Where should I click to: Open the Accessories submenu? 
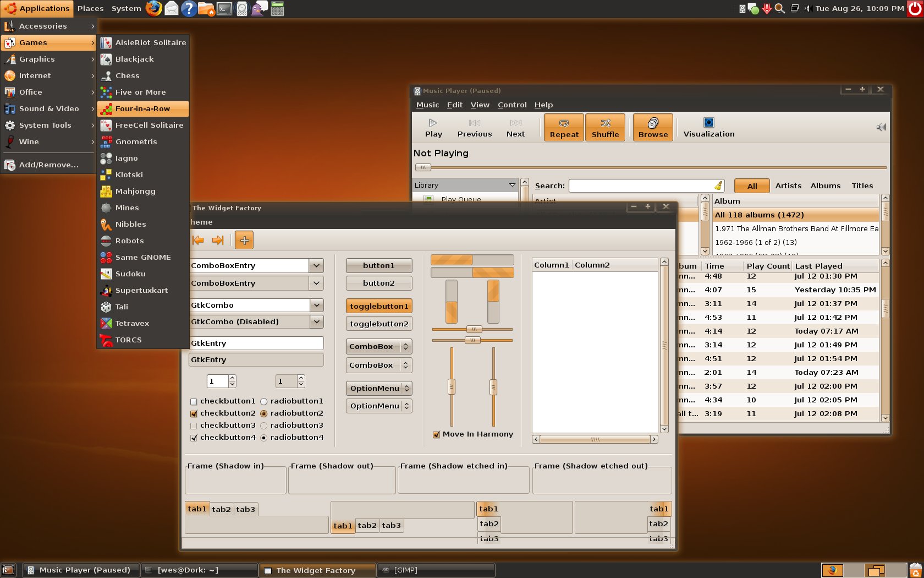[x=48, y=26]
